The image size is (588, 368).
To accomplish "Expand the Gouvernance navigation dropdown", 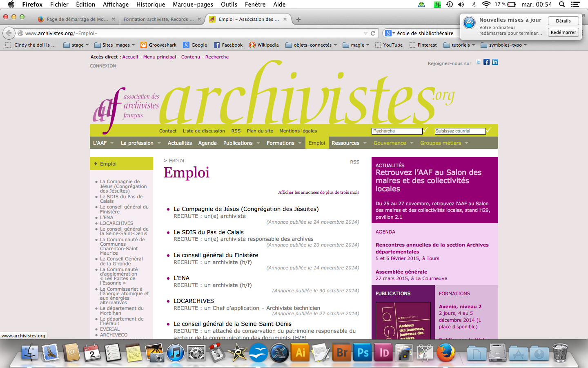I will (412, 143).
